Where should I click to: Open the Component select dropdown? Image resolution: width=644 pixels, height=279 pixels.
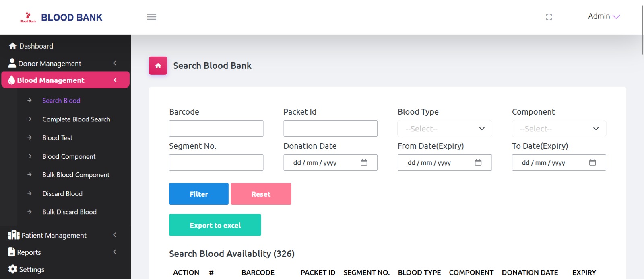[x=559, y=129]
